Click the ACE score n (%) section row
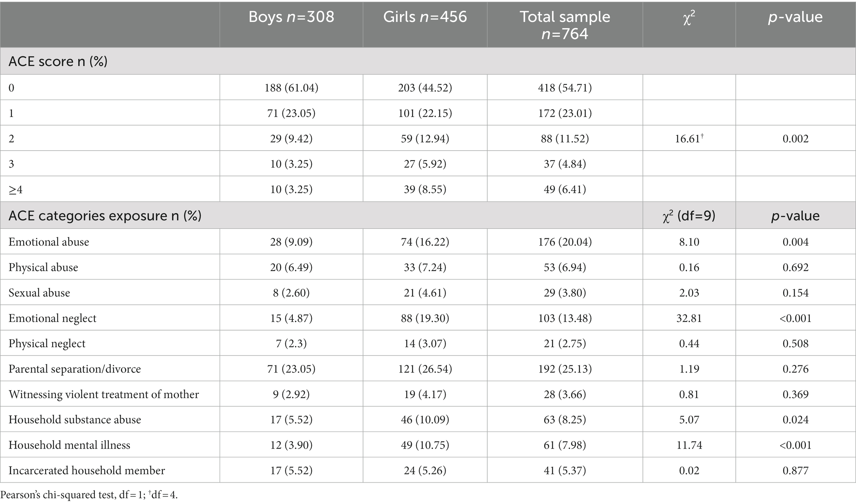This screenshot has height=504, width=856. (428, 61)
